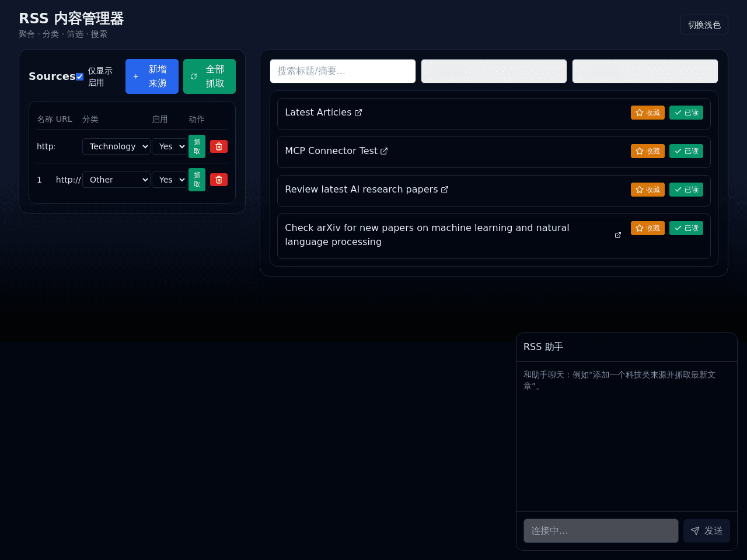This screenshot has height=560, width=747.
Task: Mark Review latest AI research papers 已读
Action: click(x=686, y=190)
